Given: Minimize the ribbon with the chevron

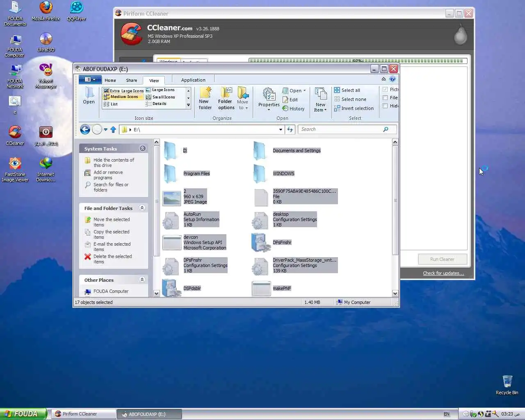Looking at the screenshot, I should coord(383,79).
